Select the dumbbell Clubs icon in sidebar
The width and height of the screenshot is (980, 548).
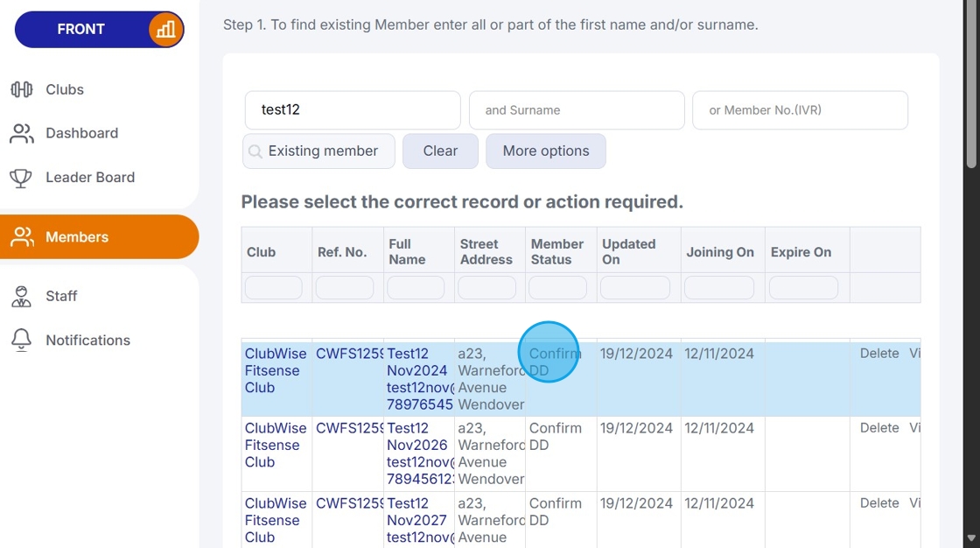(x=21, y=88)
